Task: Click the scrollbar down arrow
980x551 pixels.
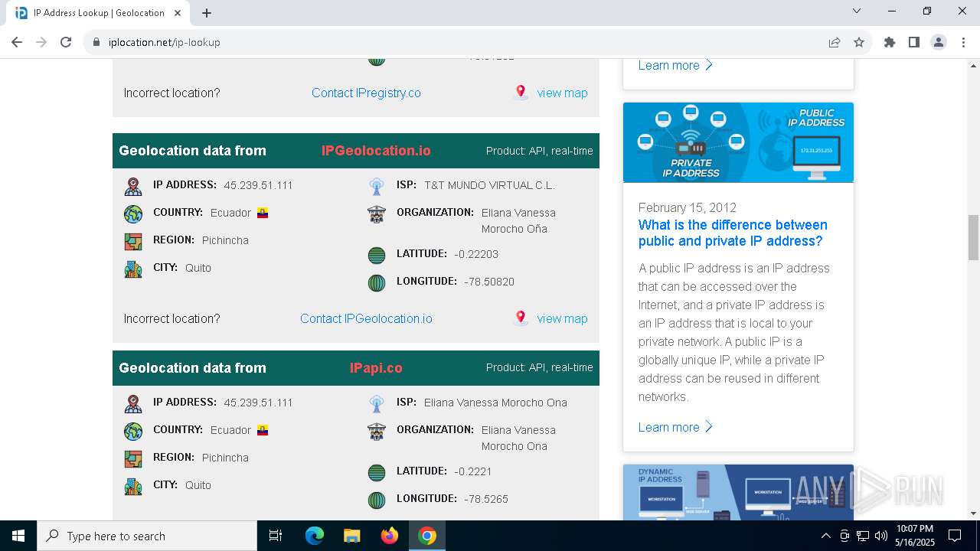Action: (973, 514)
